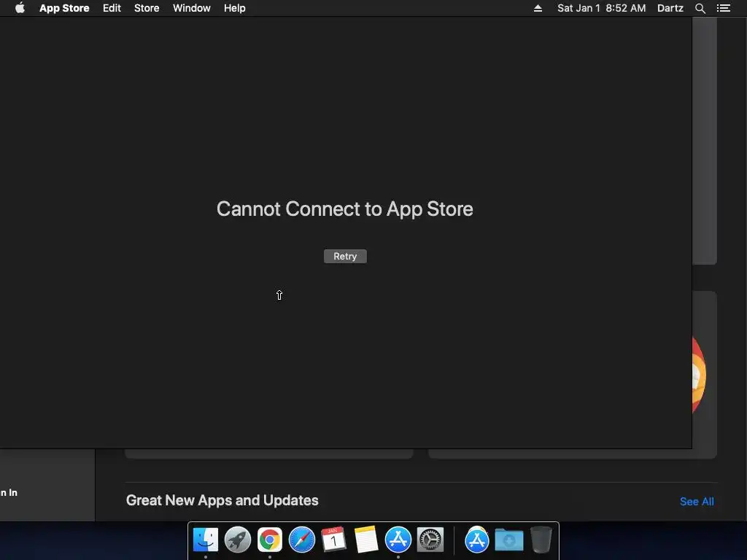Open the Dartz user menu
747x560 pixels.
pos(670,8)
